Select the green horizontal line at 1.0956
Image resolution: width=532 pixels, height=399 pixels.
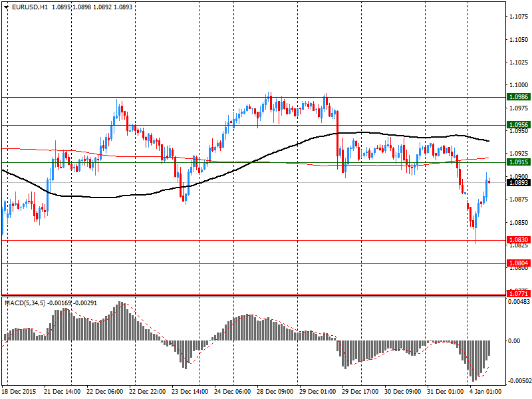[253, 125]
